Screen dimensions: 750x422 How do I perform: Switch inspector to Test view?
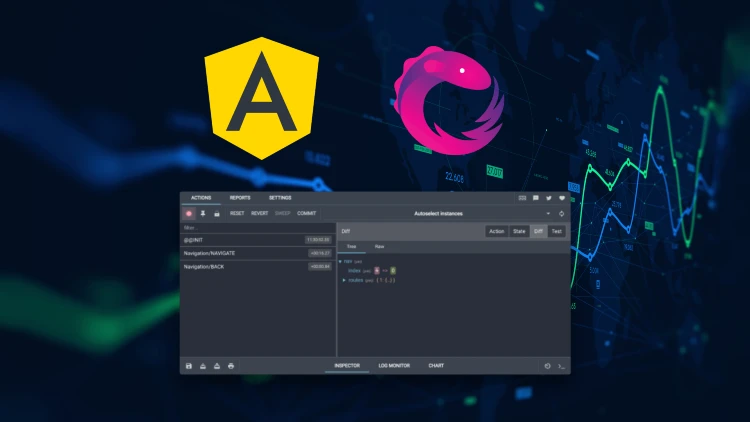[556, 231]
